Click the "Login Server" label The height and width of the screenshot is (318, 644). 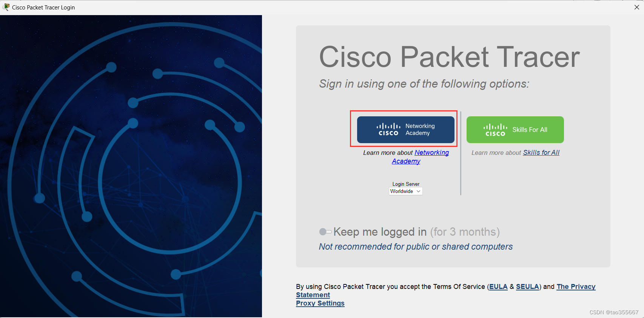[406, 184]
